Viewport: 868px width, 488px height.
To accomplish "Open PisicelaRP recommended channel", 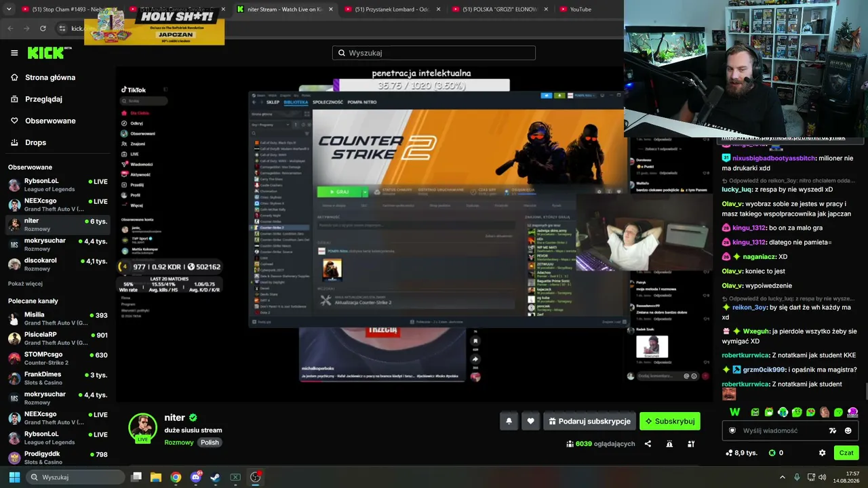I will pyautogui.click(x=58, y=338).
